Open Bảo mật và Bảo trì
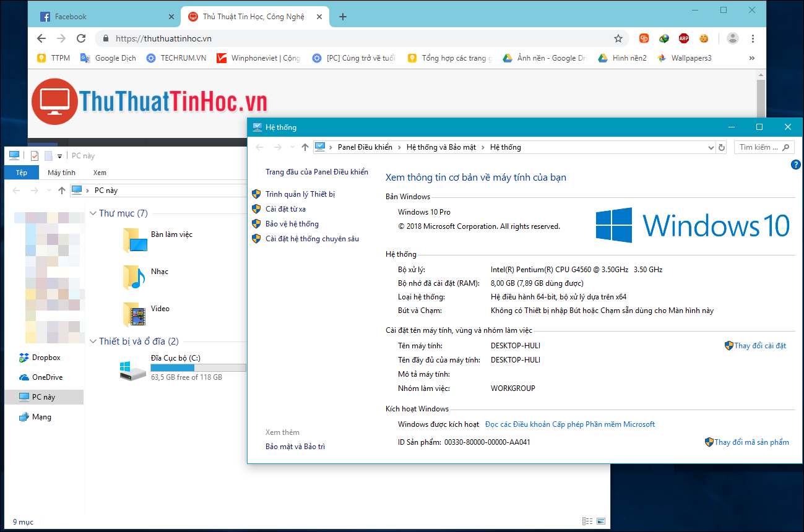 [x=295, y=447]
